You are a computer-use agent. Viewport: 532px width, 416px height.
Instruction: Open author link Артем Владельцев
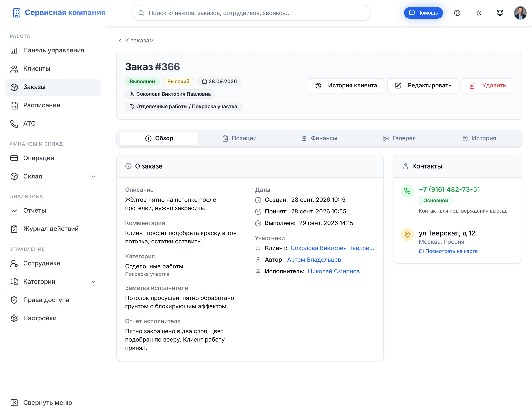[314, 260]
